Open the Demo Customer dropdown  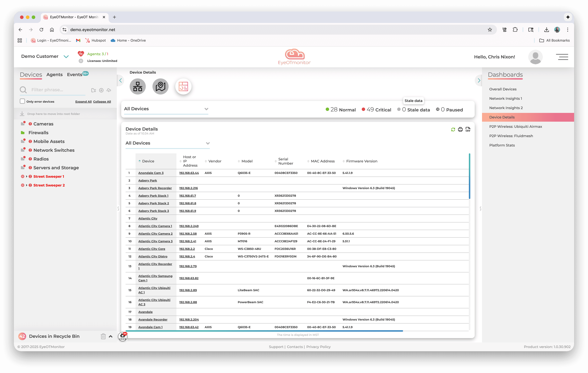point(66,57)
